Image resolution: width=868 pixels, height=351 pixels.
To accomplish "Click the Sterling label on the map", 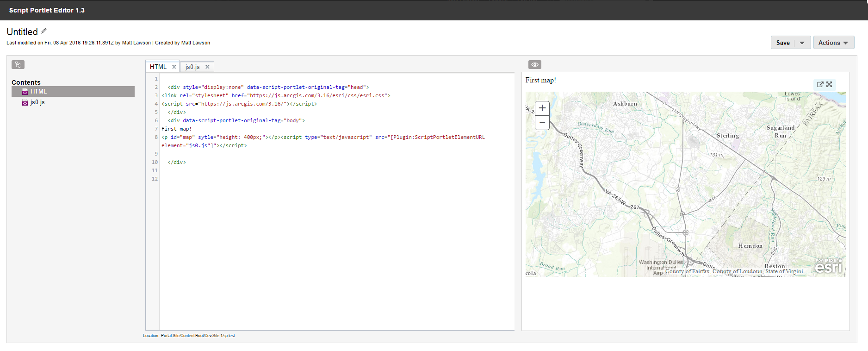I will [728, 136].
